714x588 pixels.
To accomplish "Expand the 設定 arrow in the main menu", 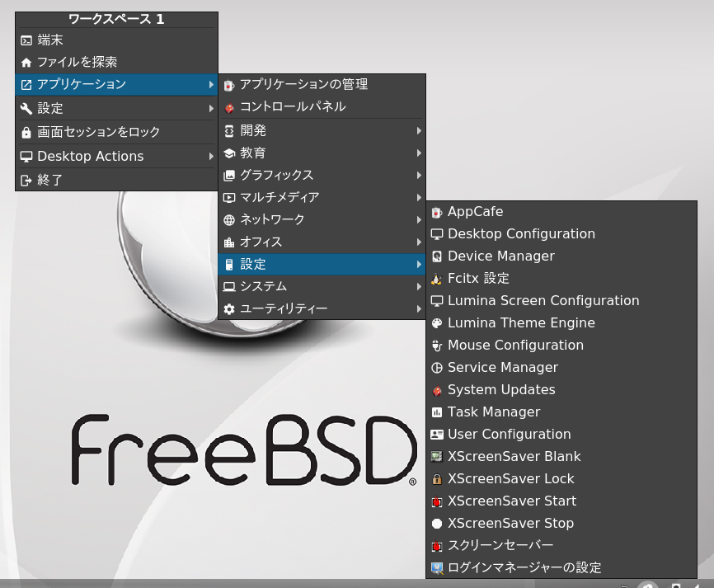I will (211, 108).
